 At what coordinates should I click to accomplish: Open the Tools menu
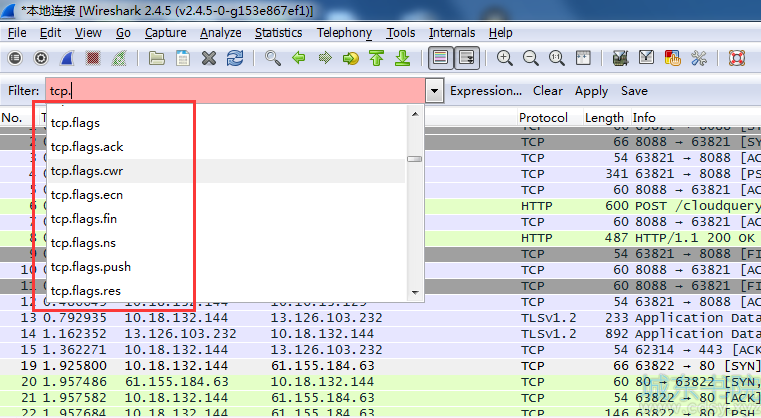point(400,33)
